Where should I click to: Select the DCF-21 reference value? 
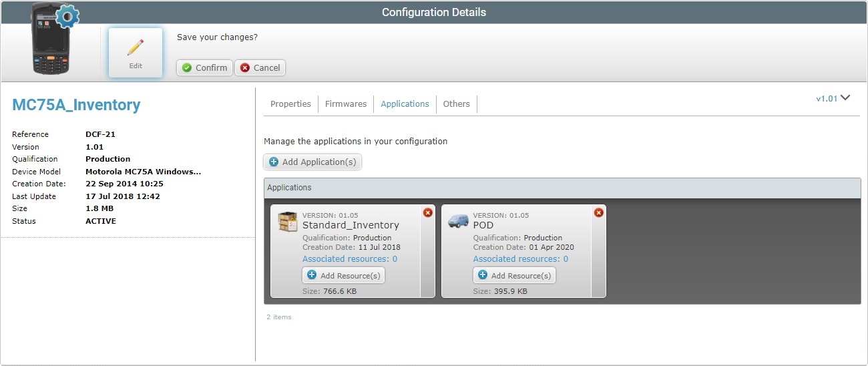(100, 134)
